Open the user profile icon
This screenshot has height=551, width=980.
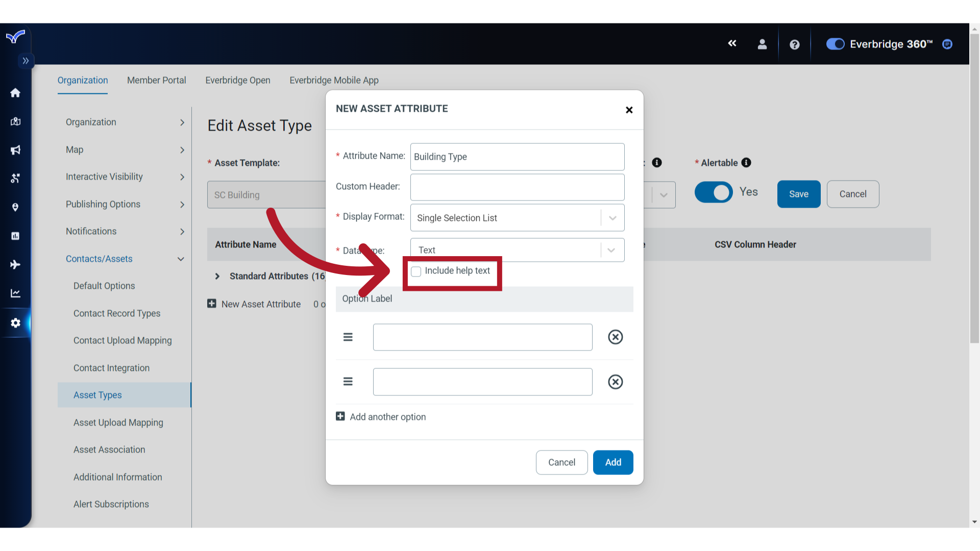point(762,44)
